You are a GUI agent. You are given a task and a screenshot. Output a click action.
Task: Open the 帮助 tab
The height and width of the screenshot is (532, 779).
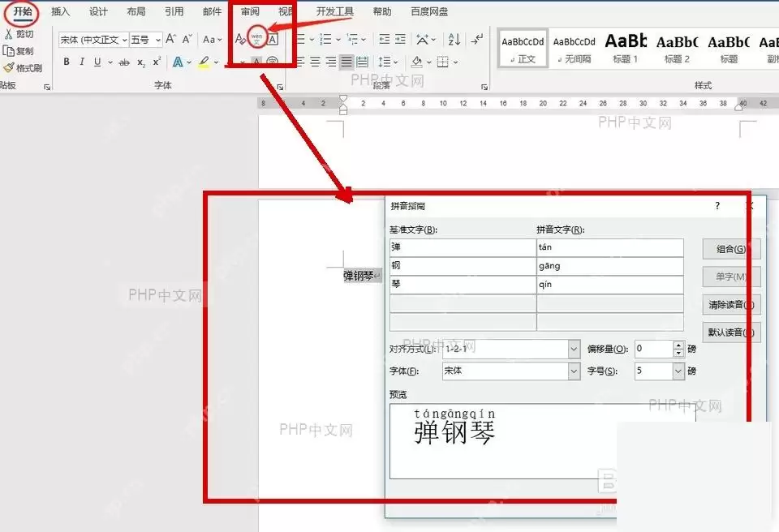(x=382, y=11)
